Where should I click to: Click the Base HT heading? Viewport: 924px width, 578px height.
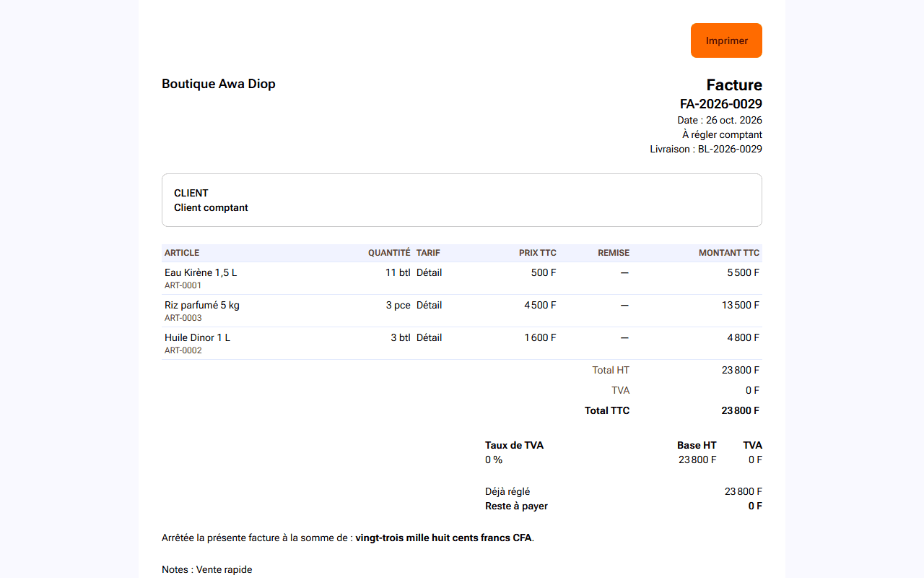[697, 445]
